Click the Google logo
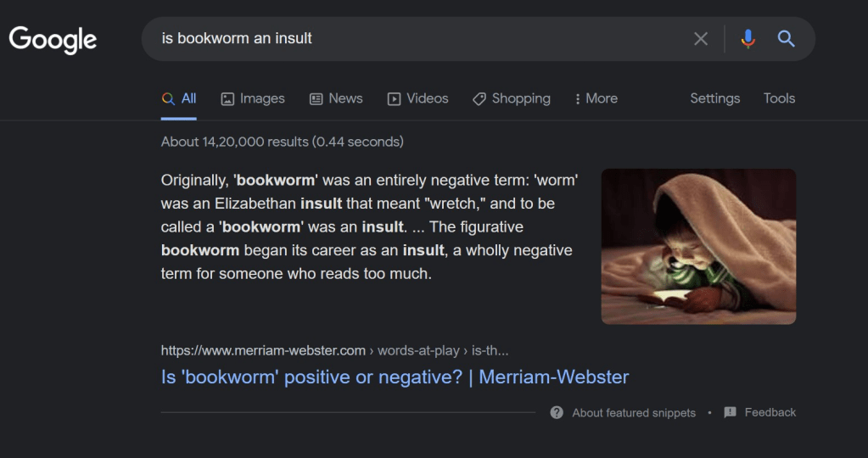The image size is (868, 458). 53,39
